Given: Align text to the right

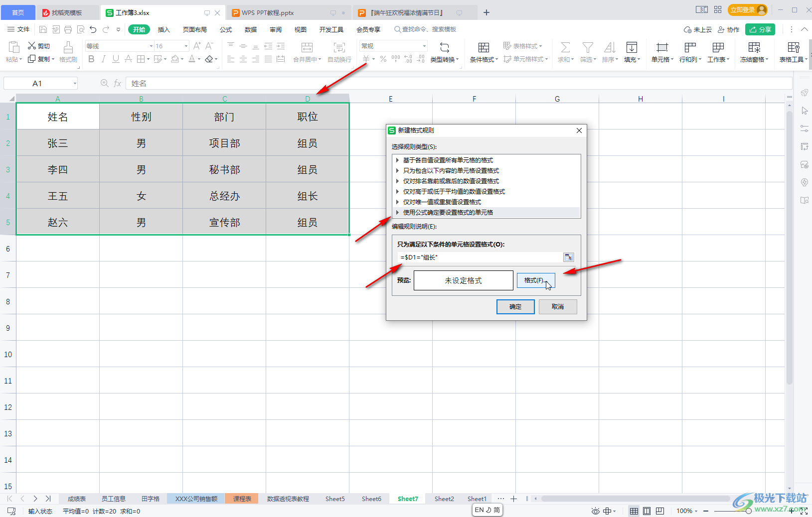Looking at the screenshot, I should tap(256, 59).
